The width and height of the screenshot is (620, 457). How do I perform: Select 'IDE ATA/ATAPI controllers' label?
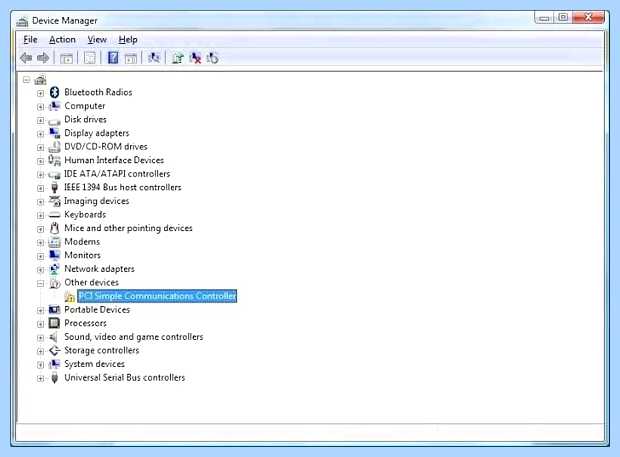[117, 174]
